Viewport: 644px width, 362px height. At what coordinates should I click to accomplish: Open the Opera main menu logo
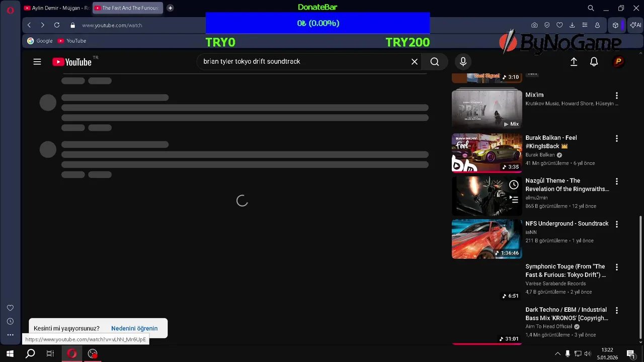point(10,10)
